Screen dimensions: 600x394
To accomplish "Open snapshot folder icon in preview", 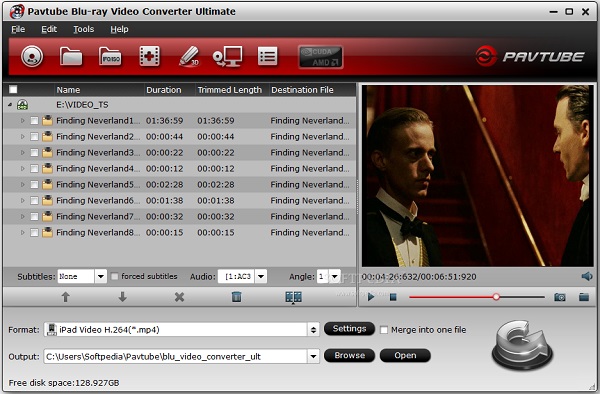I will 584,297.
